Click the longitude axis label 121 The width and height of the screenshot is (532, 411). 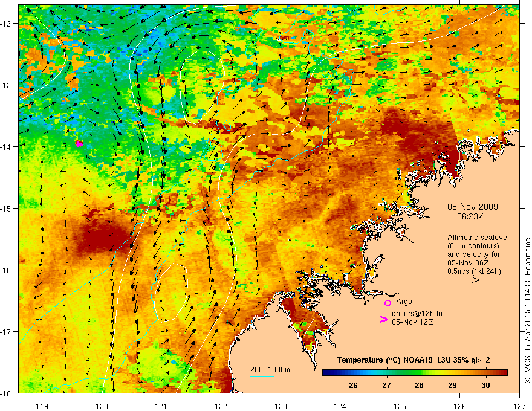(x=161, y=406)
